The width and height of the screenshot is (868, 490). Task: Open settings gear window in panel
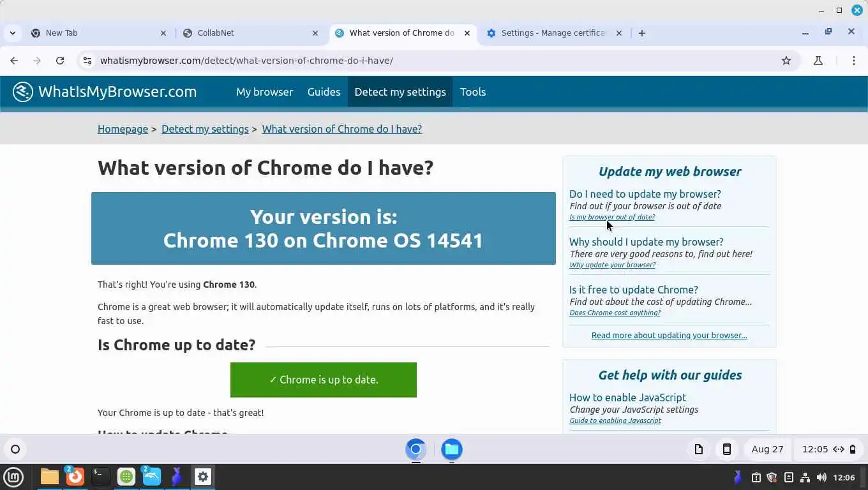click(203, 477)
